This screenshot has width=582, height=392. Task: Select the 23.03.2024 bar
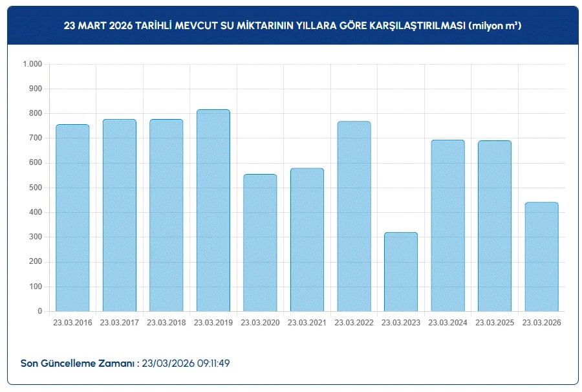[x=448, y=226]
